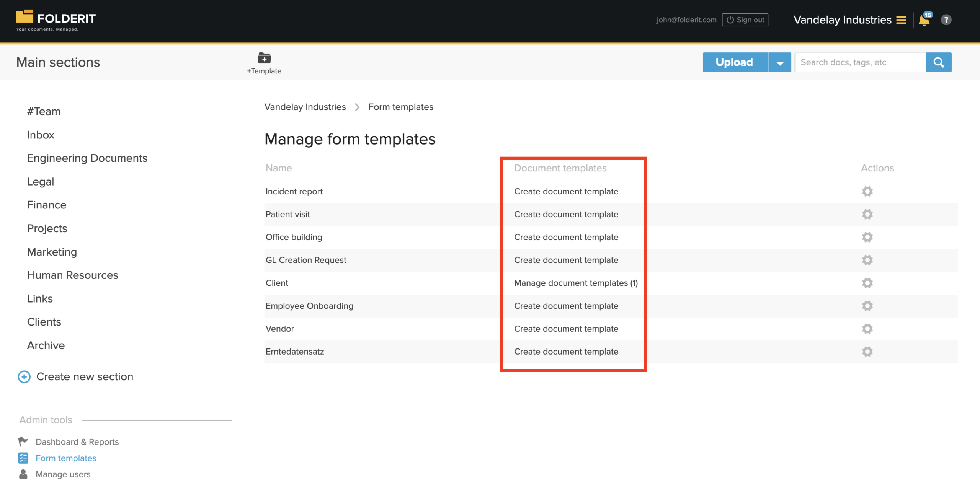Open Dashboard & Reports admin tool
The height and width of the screenshot is (482, 980).
77,442
